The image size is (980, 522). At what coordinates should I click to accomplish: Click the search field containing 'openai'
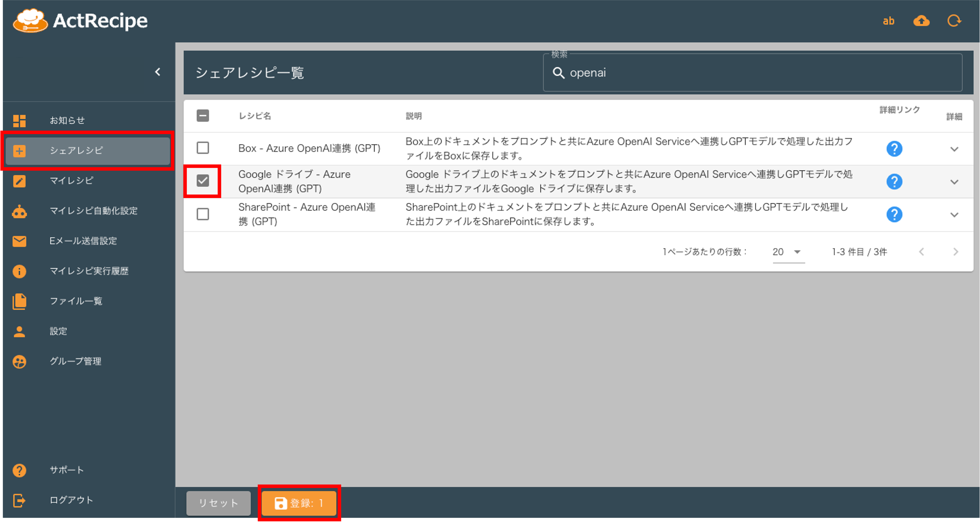tap(752, 73)
